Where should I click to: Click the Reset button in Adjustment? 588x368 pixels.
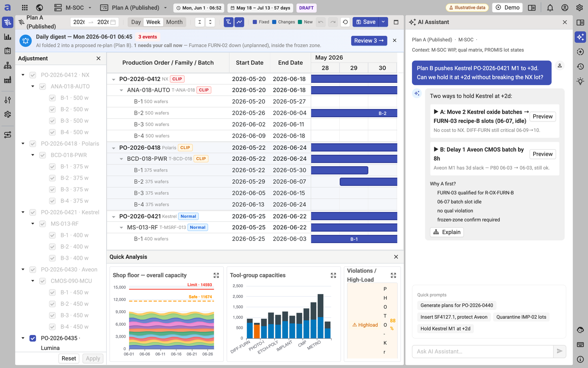(x=69, y=358)
